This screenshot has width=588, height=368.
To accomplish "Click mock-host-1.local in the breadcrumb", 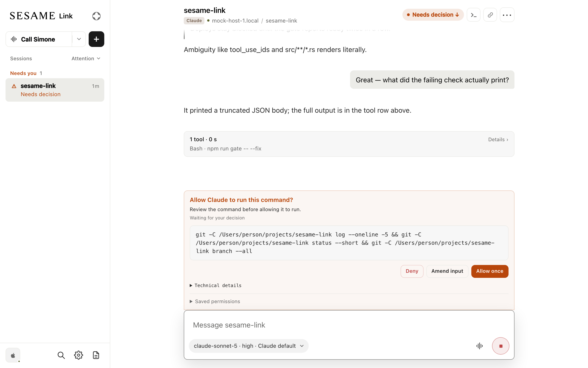I will tap(235, 21).
